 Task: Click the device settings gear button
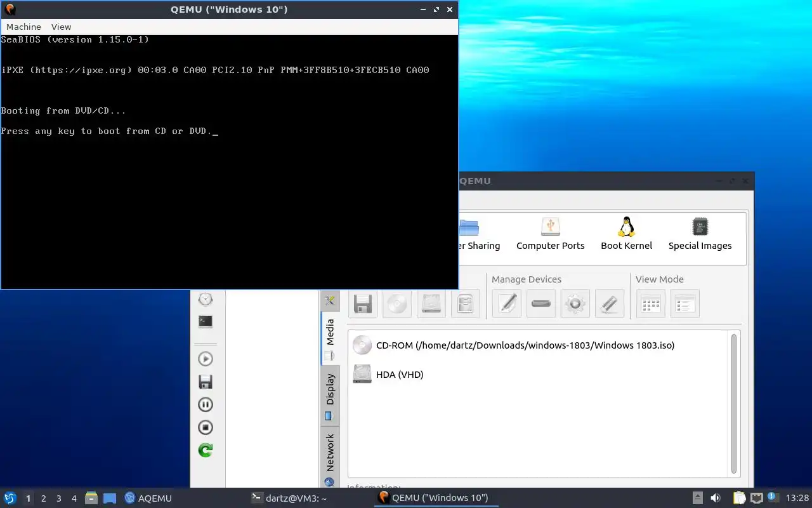(x=575, y=304)
